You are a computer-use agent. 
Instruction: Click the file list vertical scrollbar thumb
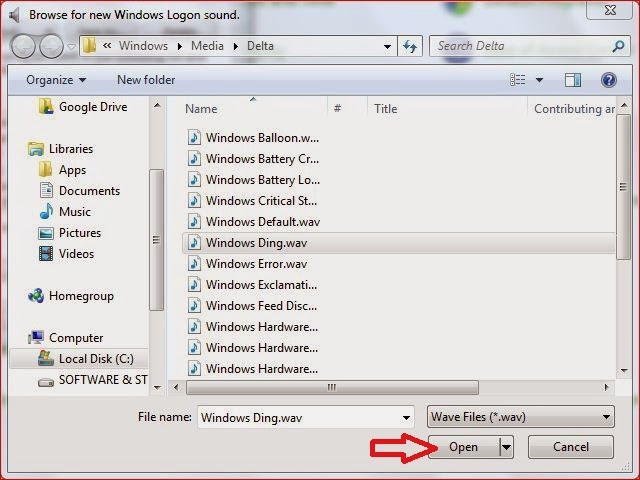[x=624, y=187]
